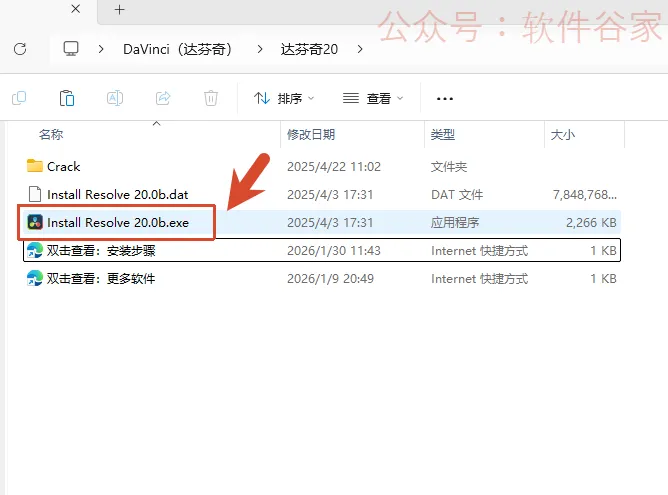Select the file Install Resolve 20.0b.dat

(x=118, y=195)
